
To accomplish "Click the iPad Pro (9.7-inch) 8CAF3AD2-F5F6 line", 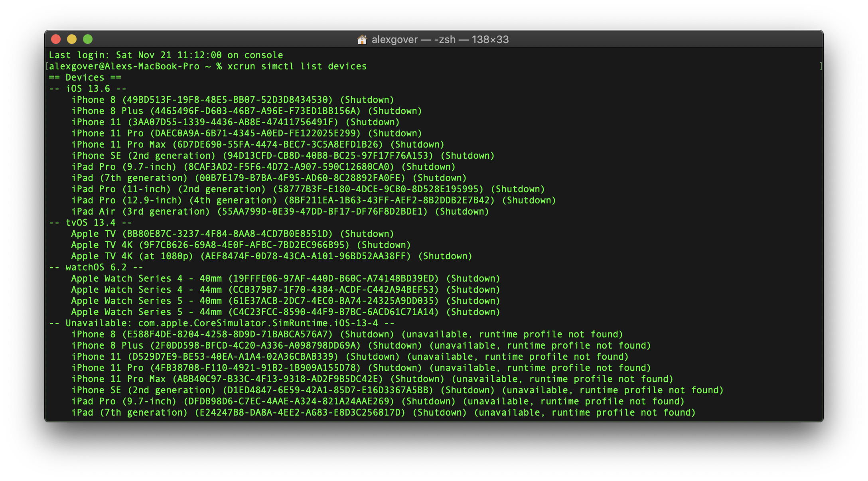I will 263,167.
